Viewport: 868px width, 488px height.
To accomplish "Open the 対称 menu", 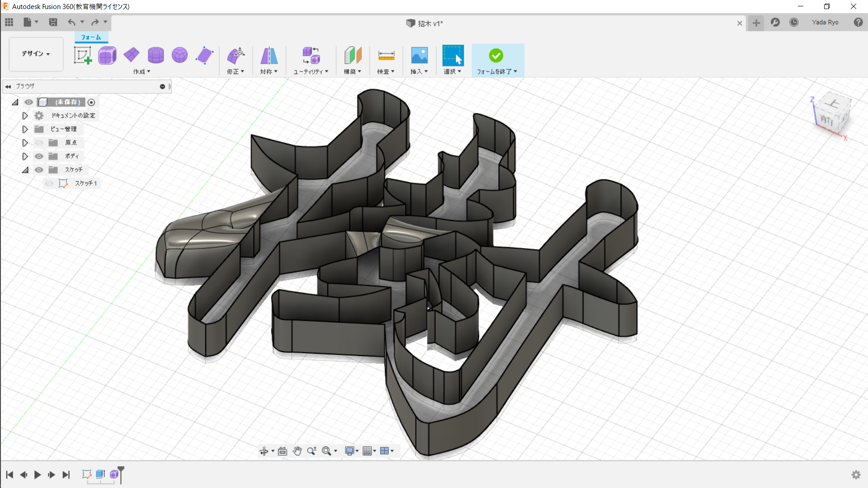I will 269,71.
